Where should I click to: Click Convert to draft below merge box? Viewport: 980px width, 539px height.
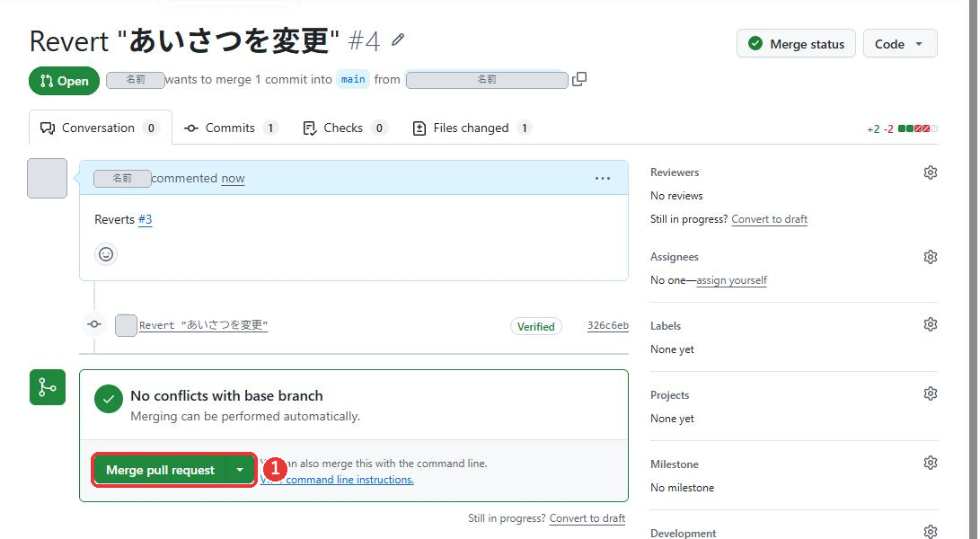(587, 518)
